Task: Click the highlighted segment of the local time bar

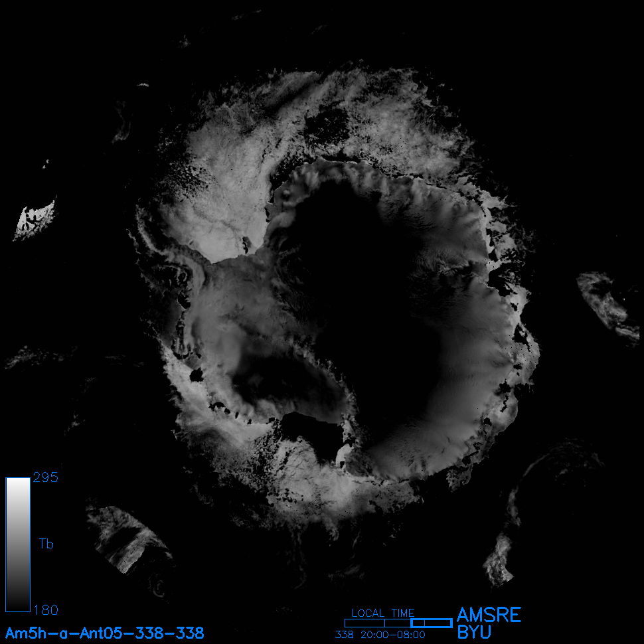Action: [431, 623]
